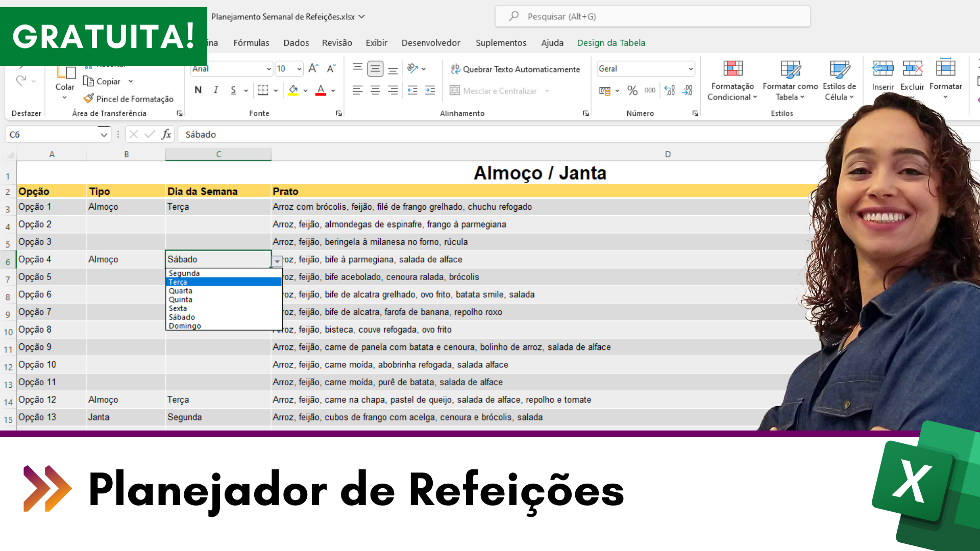Image resolution: width=980 pixels, height=551 pixels.
Task: Align text right icon
Action: tap(393, 90)
